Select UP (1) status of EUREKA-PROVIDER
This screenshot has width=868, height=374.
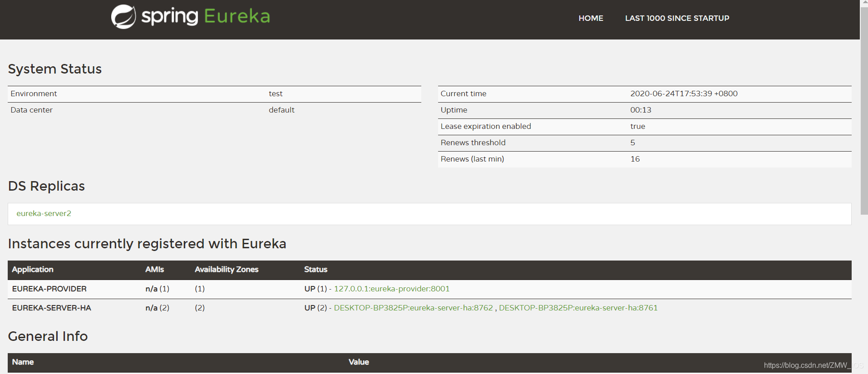click(x=316, y=289)
